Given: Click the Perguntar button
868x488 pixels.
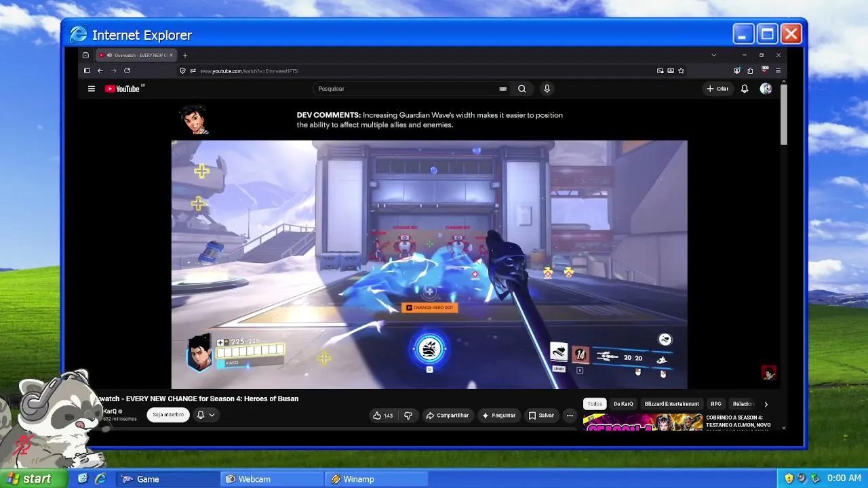Looking at the screenshot, I should (x=499, y=415).
